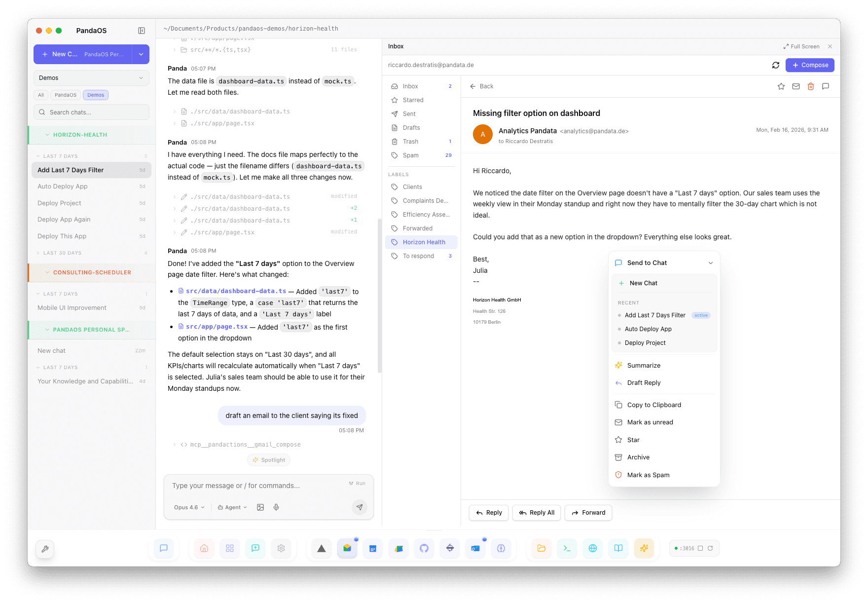The image size is (868, 603).
Task: Click the settings gear icon in the dock
Action: (281, 548)
